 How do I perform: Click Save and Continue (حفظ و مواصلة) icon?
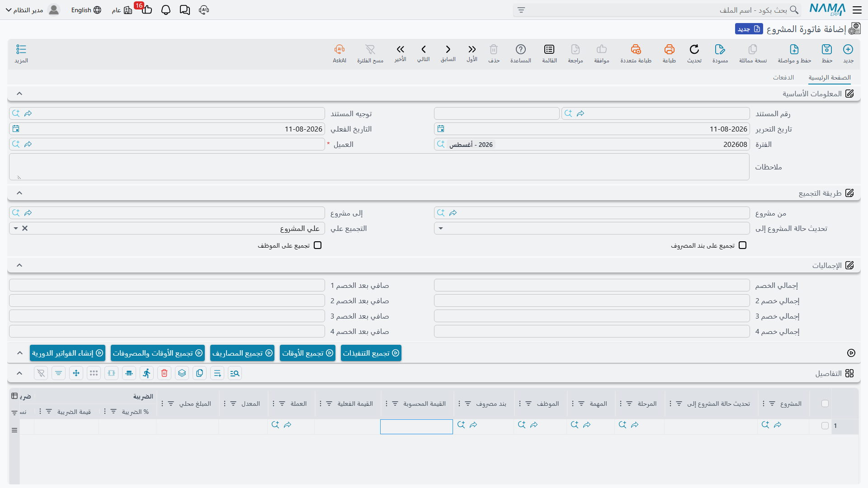pyautogui.click(x=794, y=49)
